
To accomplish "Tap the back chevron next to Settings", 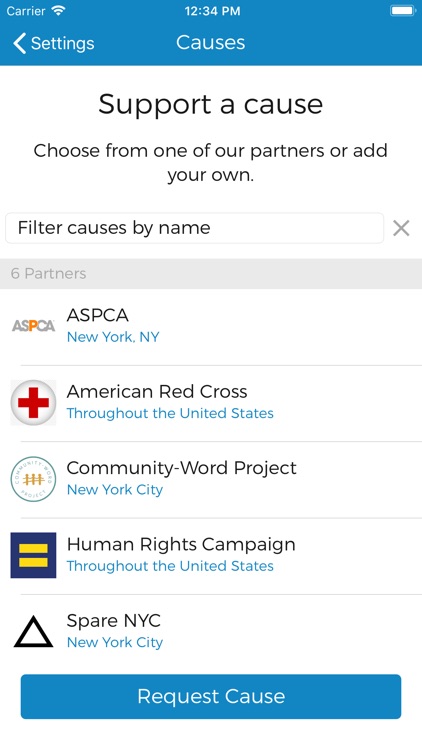I will pos(19,43).
